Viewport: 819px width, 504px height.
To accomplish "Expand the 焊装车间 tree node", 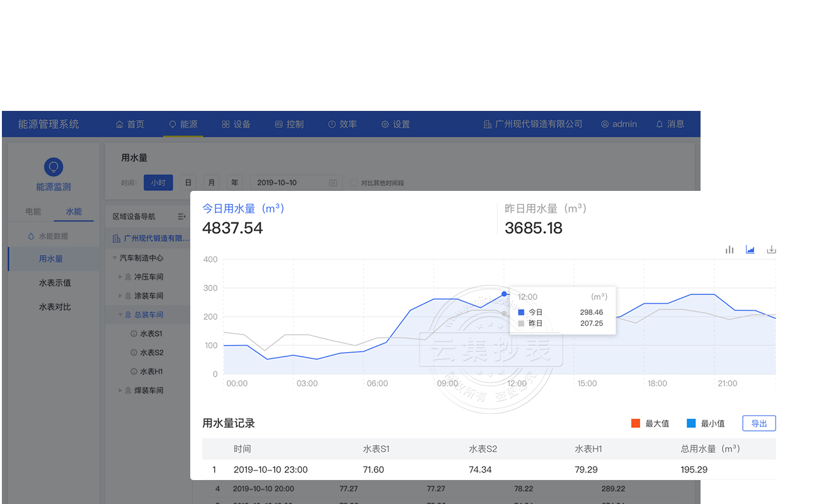I will point(120,391).
